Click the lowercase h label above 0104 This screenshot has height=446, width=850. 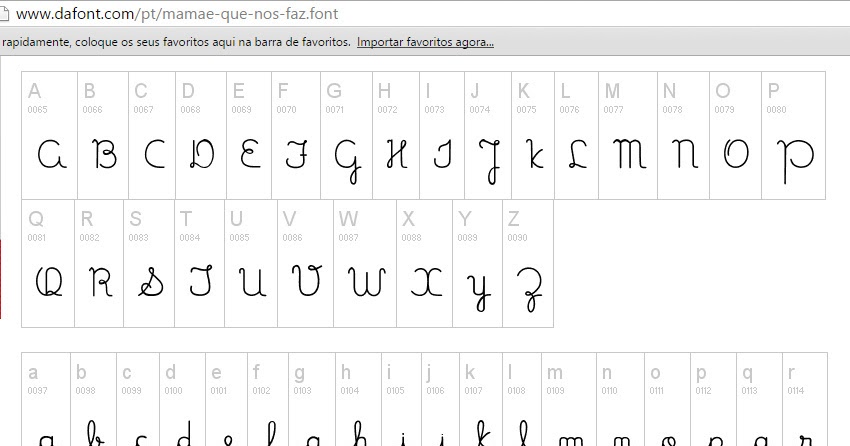click(x=346, y=372)
